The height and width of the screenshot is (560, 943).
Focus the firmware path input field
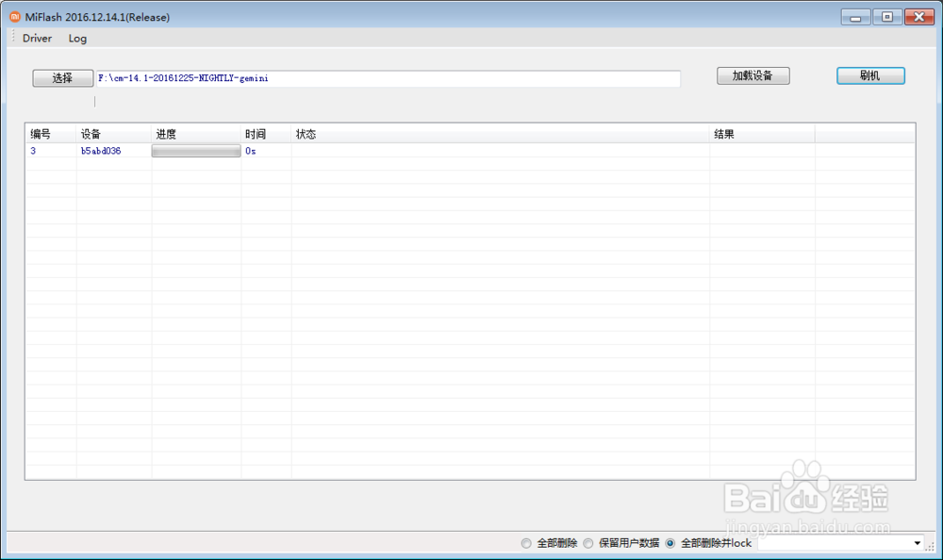pos(389,78)
